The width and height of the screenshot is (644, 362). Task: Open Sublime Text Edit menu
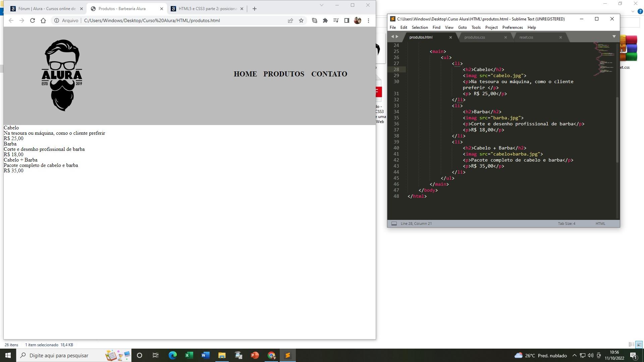pyautogui.click(x=404, y=27)
